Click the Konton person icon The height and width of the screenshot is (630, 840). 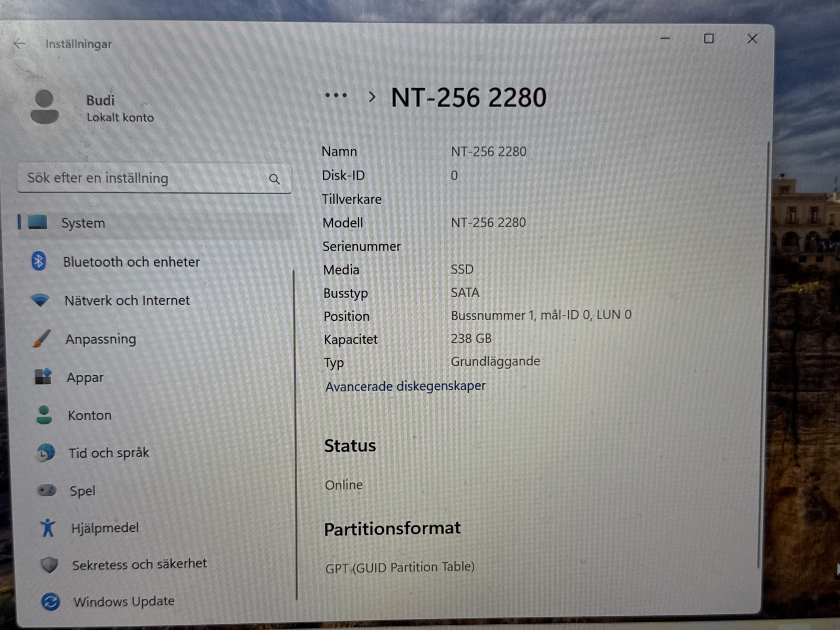[x=44, y=415]
